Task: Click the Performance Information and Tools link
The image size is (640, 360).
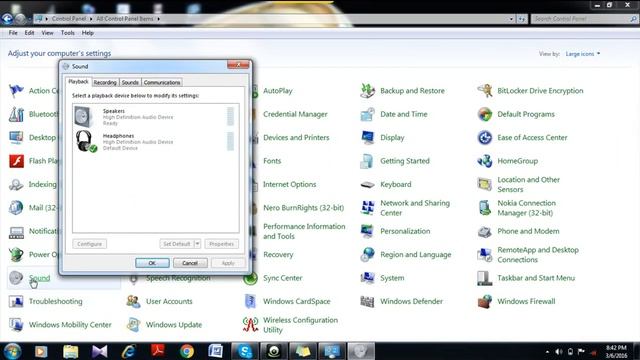Action: 304,231
